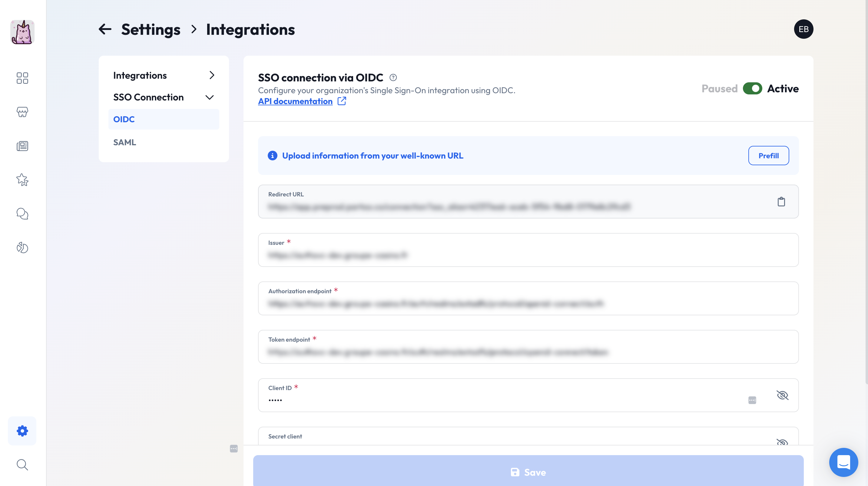
Task: Open the API documentation link
Action: (295, 101)
